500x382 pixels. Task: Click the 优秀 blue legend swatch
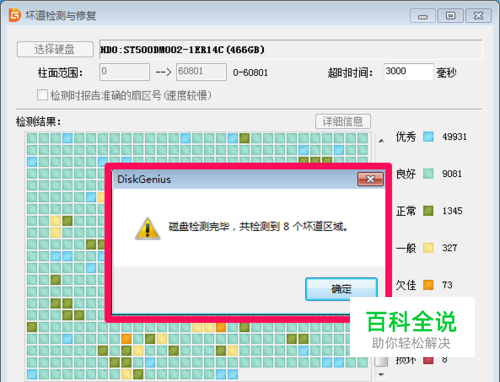point(428,136)
